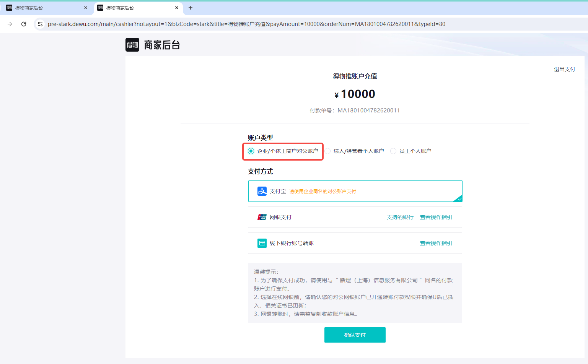
Task: Click the order number MA1801004782620011 text
Action: [368, 110]
